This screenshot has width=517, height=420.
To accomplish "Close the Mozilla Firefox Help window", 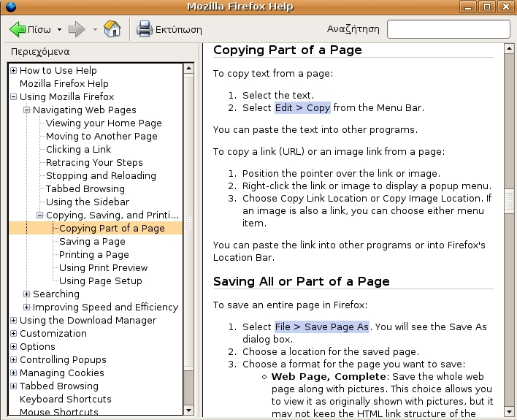I will pos(506,7).
